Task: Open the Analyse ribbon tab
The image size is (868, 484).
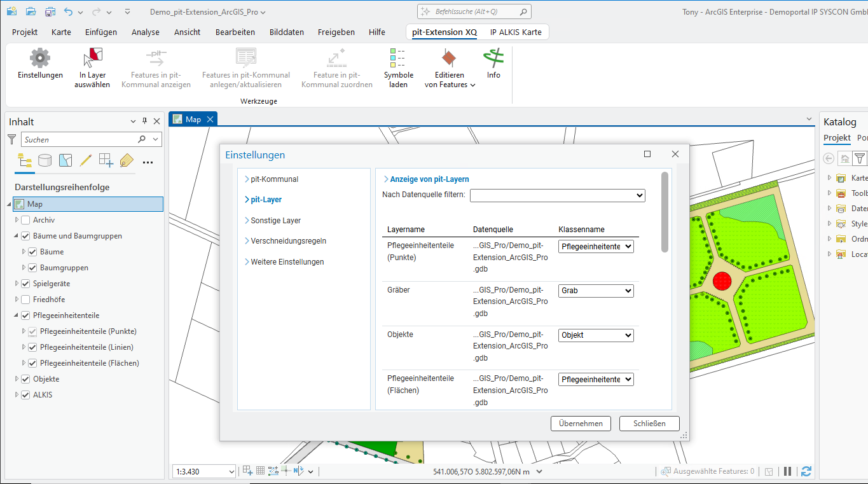Action: (x=145, y=32)
